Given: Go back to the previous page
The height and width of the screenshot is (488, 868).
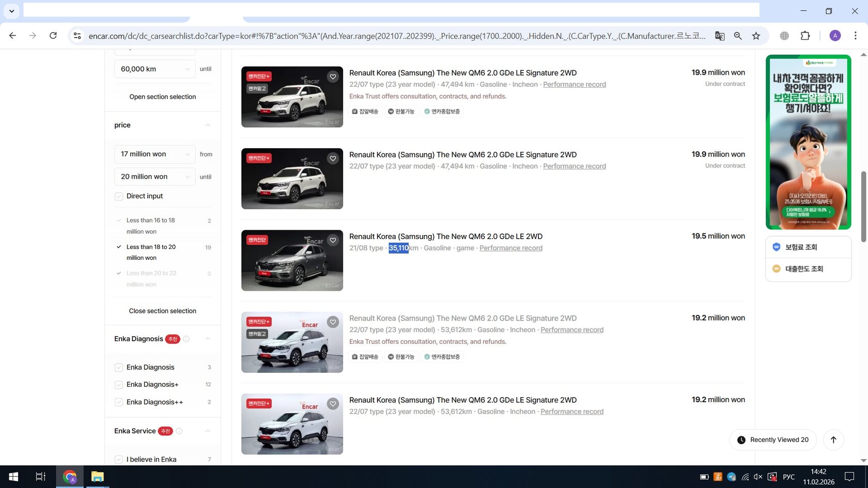Looking at the screenshot, I should tap(12, 36).
